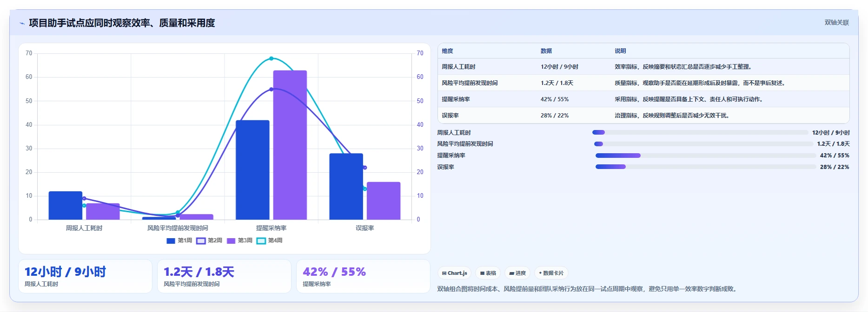Click the table cell 1.2天 / 1.8天
Image resolution: width=868 pixels, height=312 pixels.
click(x=557, y=83)
